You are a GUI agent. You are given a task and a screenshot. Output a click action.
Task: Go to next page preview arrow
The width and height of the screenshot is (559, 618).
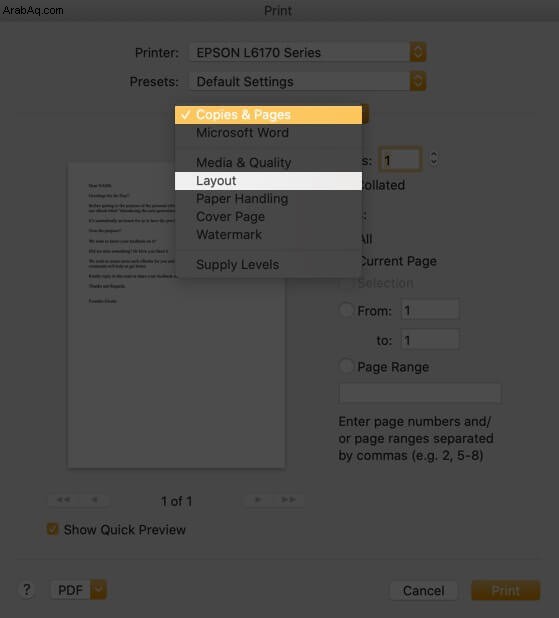(x=258, y=500)
